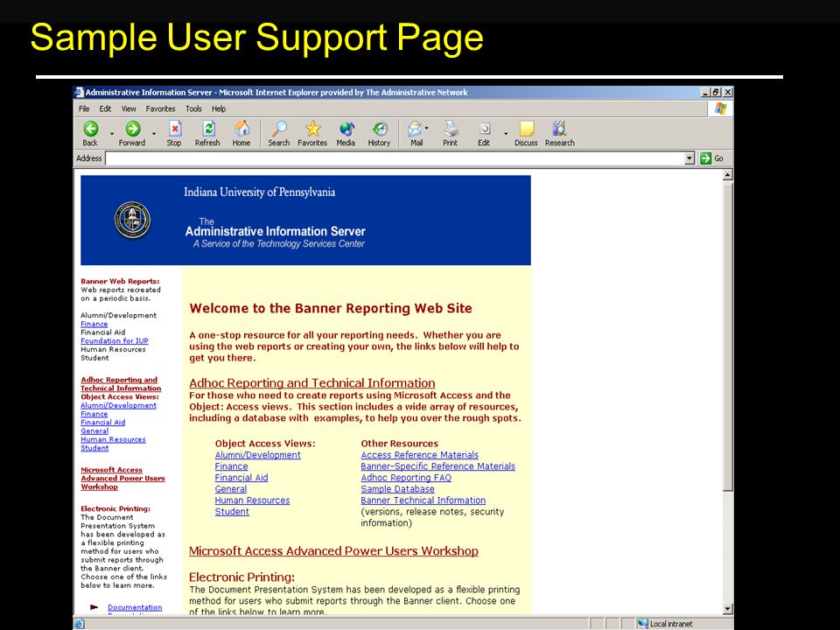Click the Forward toolbar icon
The height and width of the screenshot is (630, 840).
pyautogui.click(x=132, y=129)
